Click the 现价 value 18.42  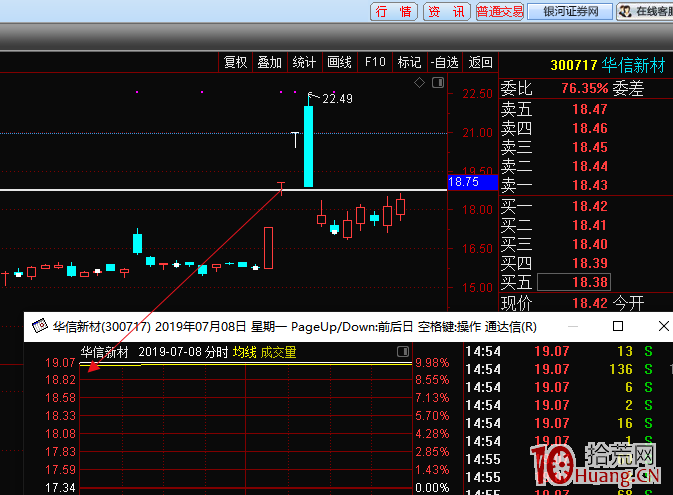click(x=590, y=303)
